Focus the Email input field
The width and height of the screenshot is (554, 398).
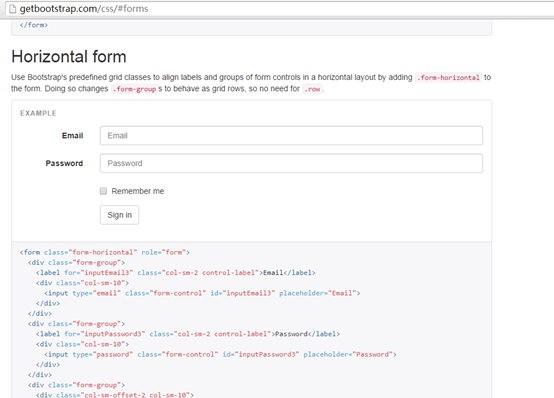[x=291, y=136]
